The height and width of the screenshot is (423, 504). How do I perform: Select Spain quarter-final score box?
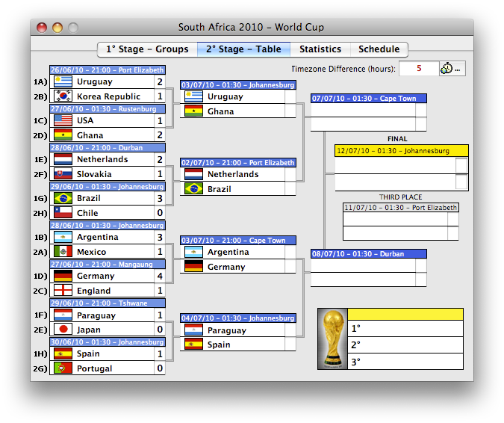[x=290, y=345]
